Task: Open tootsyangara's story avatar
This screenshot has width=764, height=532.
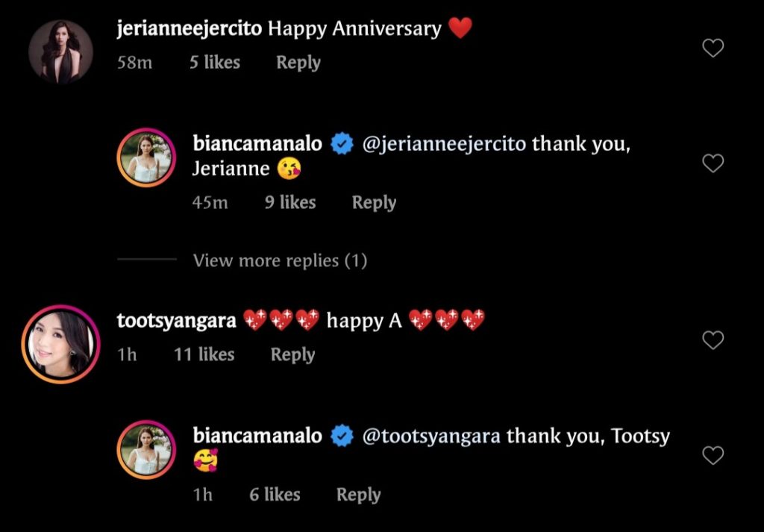Action: pyautogui.click(x=60, y=344)
